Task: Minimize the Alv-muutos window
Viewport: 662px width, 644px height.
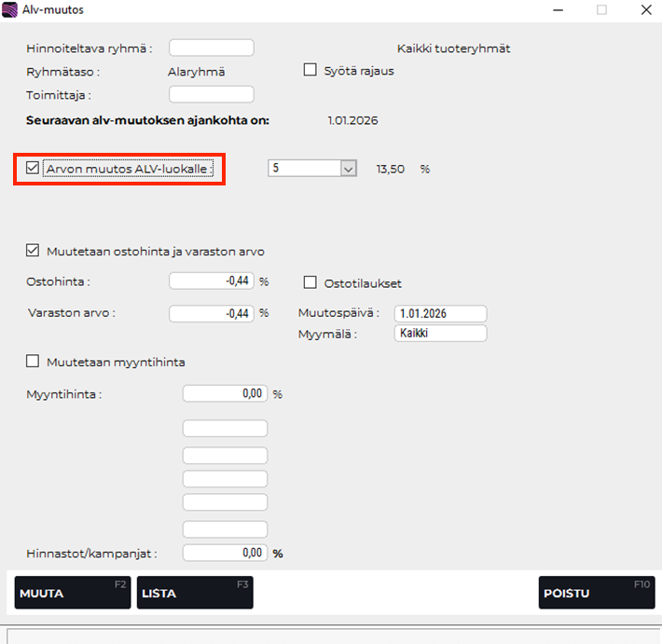Action: [x=559, y=10]
